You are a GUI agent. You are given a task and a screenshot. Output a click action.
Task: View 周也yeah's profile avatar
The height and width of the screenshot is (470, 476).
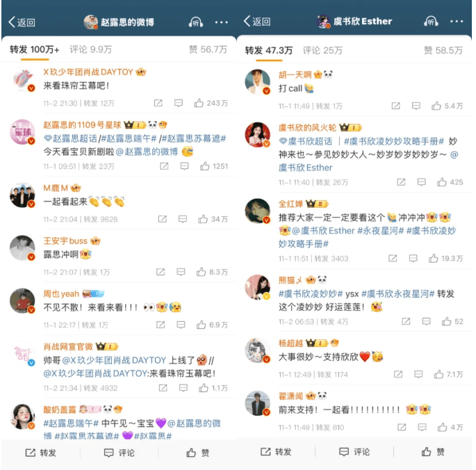(x=22, y=301)
